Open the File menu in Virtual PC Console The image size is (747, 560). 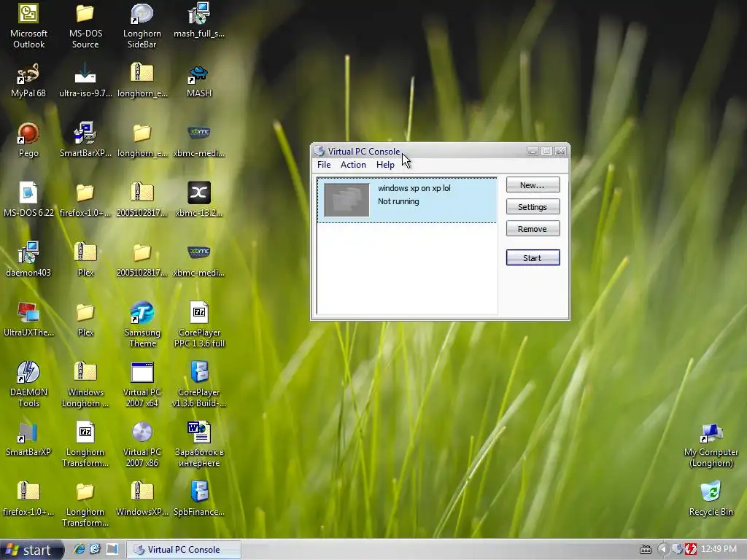[323, 165]
